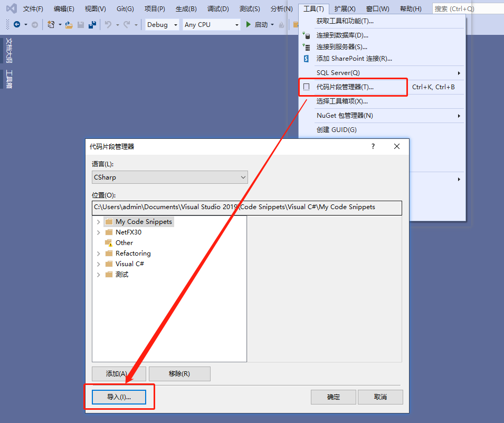Click the NetFX30 folder icon
The image size is (504, 423).
tap(109, 232)
